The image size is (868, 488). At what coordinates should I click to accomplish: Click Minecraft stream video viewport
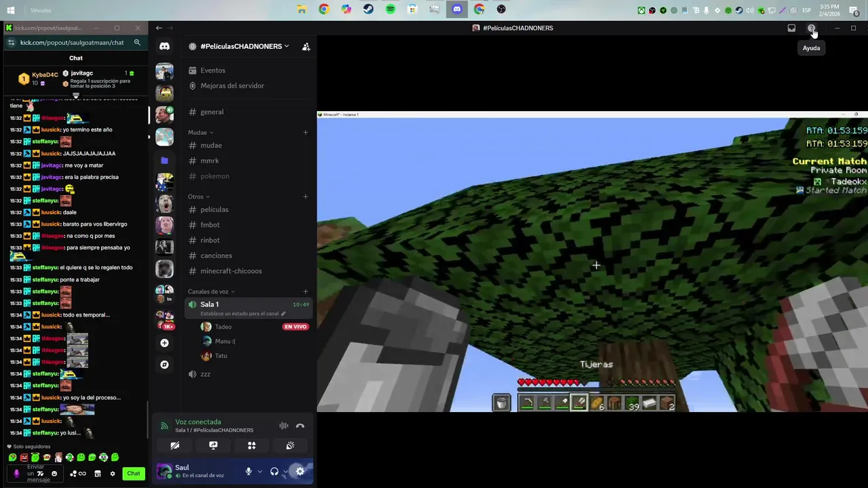point(592,261)
